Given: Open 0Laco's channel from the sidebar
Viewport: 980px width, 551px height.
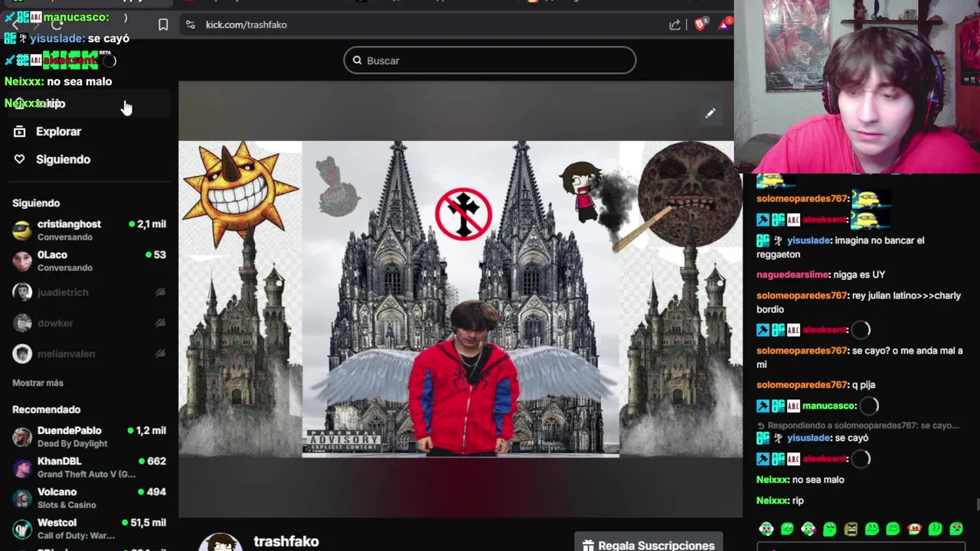Looking at the screenshot, I should pos(89,261).
